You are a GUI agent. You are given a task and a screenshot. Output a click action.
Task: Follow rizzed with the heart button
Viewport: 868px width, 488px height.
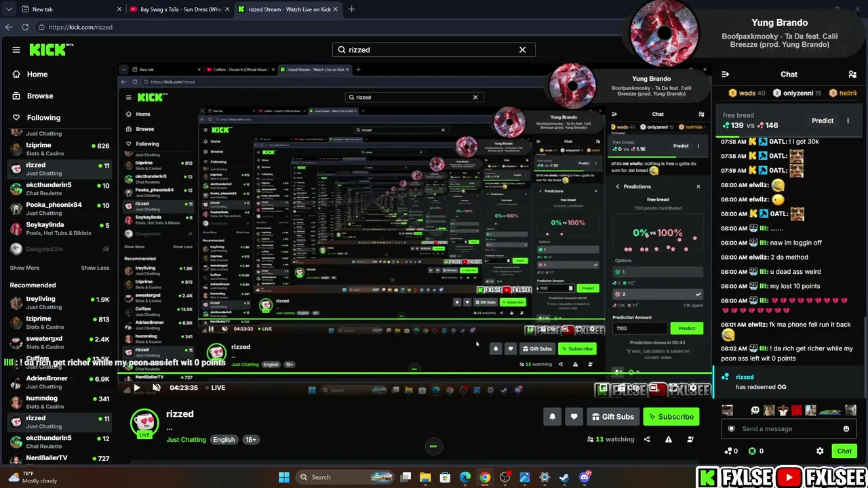click(574, 417)
